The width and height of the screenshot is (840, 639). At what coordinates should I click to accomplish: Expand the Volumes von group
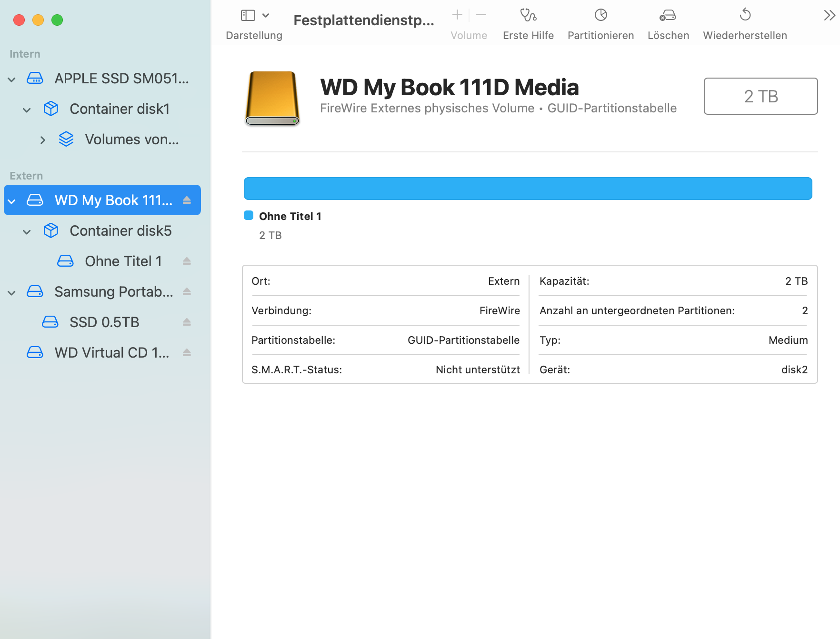[x=42, y=140]
